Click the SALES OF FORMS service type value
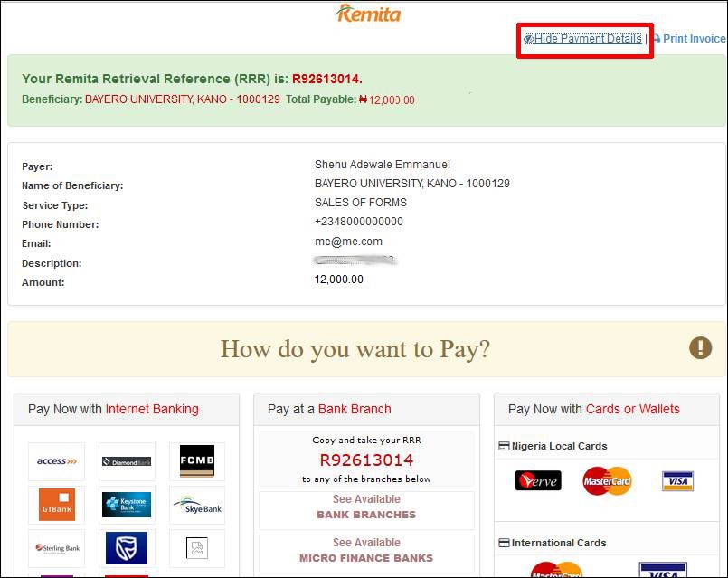This screenshot has height=578, width=728. tap(361, 203)
